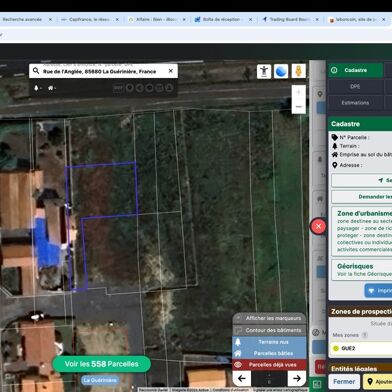Close the Trading Board browser tab

pyautogui.click(x=317, y=20)
